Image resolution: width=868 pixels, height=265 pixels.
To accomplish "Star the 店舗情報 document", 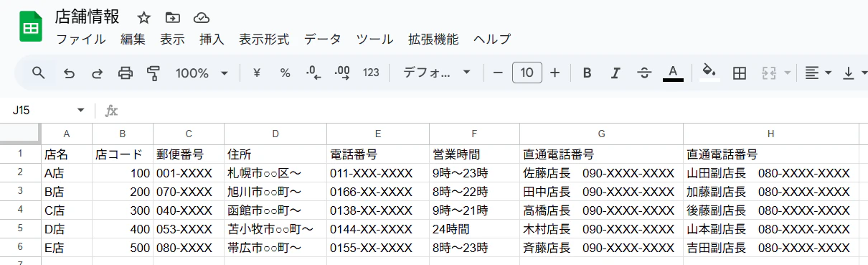I will (144, 17).
